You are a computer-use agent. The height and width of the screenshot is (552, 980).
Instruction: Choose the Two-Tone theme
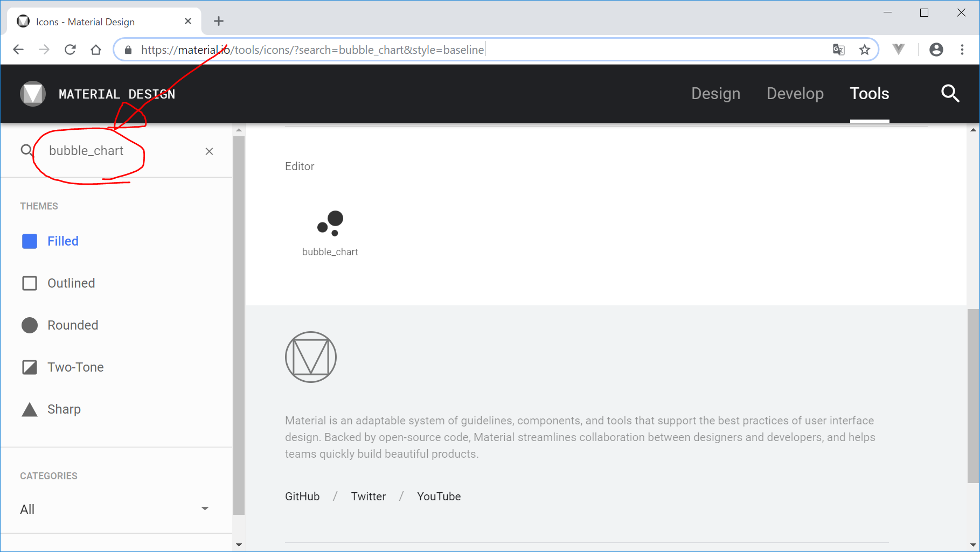click(x=75, y=367)
